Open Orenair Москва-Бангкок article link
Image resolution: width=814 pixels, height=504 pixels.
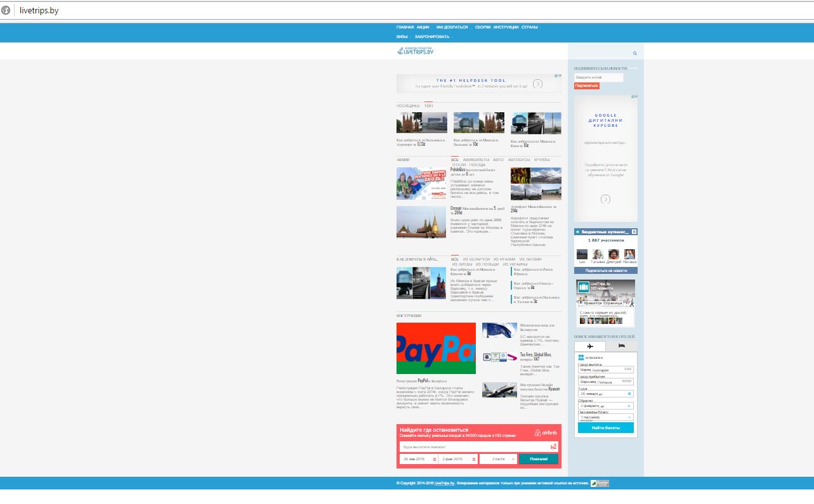[x=477, y=210]
